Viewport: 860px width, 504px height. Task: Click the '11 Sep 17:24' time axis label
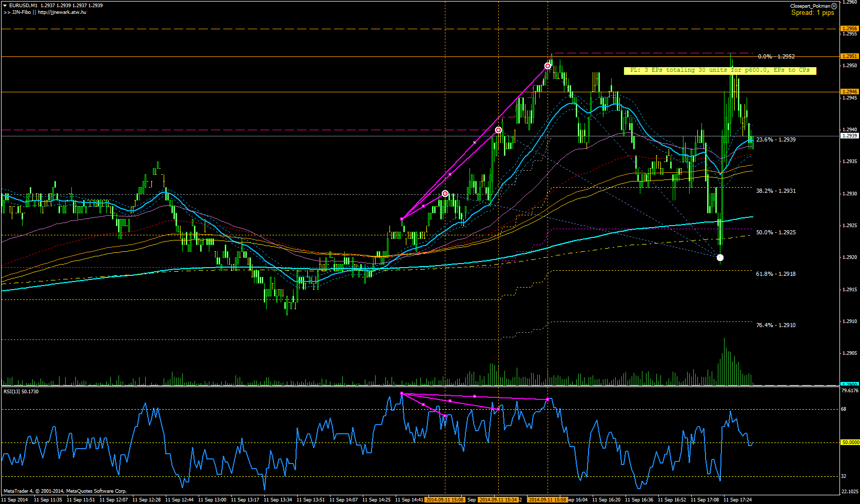[x=737, y=499]
